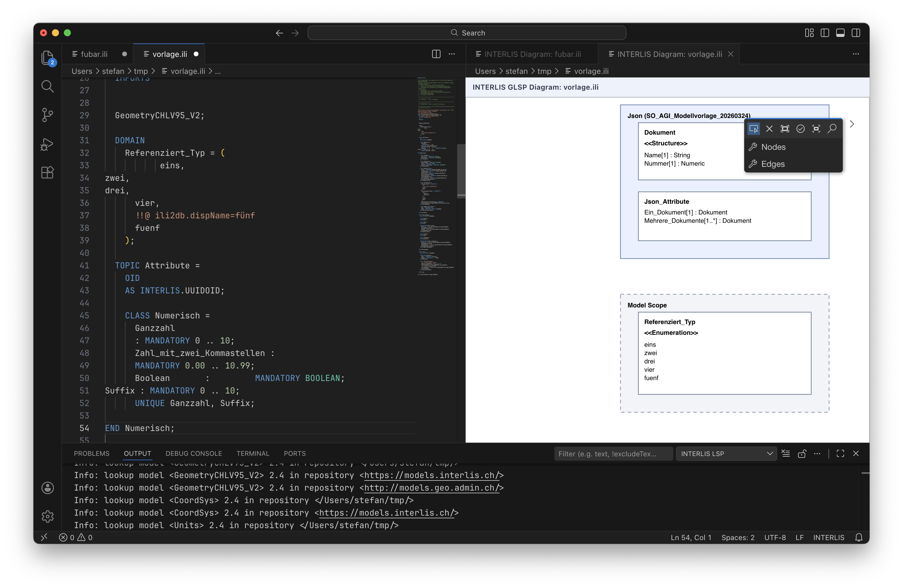Select the diagram marquee tool

[x=785, y=129]
